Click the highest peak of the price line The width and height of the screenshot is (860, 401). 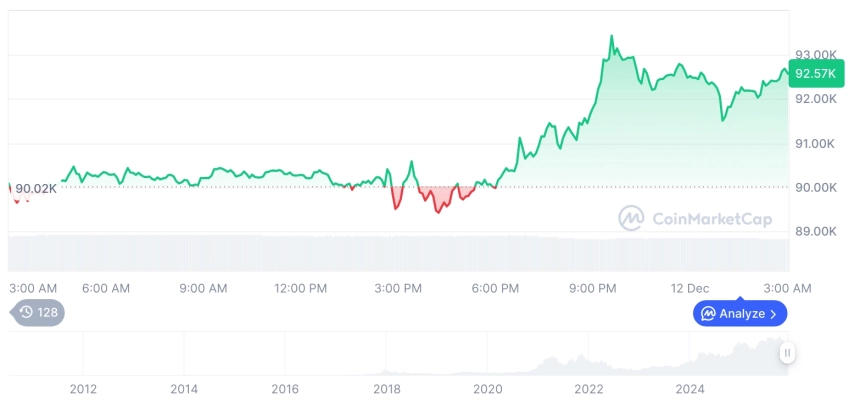pyautogui.click(x=612, y=37)
